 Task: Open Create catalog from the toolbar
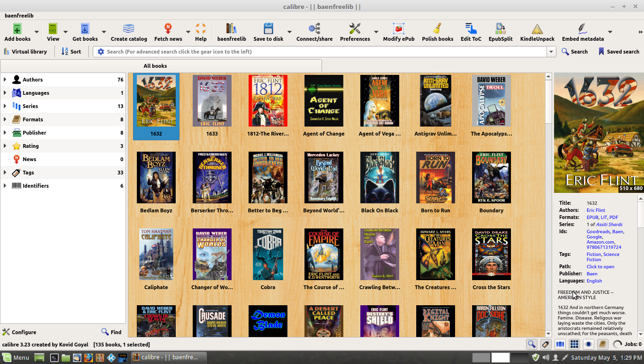(x=129, y=28)
